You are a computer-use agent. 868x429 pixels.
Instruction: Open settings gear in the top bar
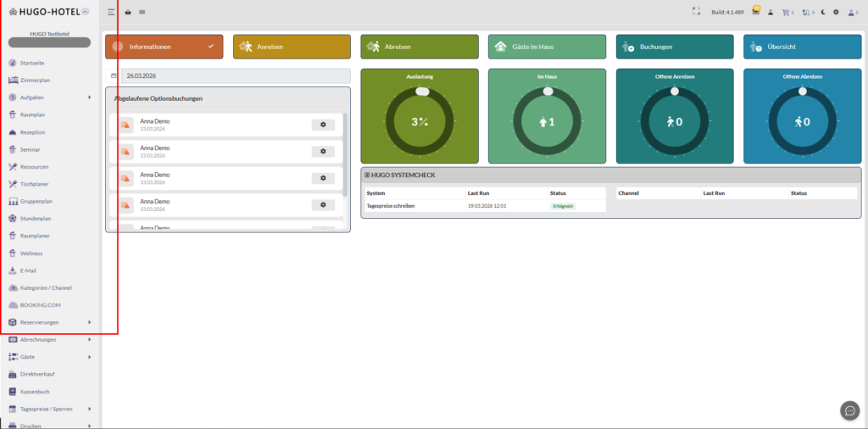coord(836,12)
